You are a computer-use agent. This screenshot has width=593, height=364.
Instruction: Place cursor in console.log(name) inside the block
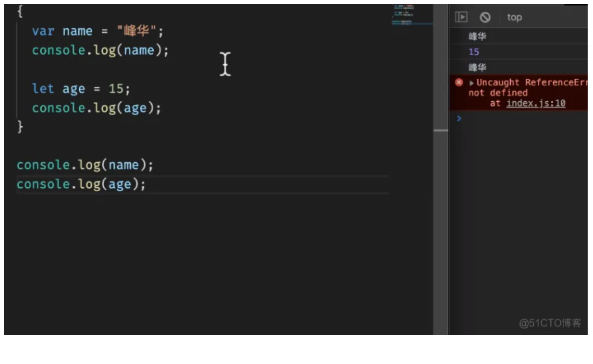[x=100, y=51]
